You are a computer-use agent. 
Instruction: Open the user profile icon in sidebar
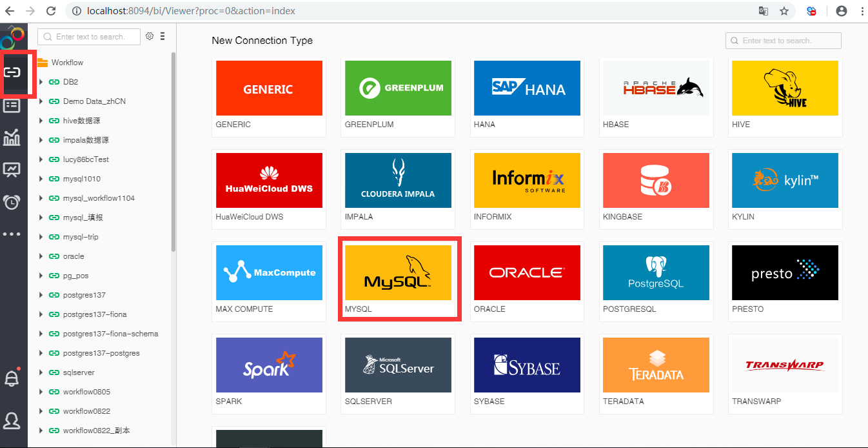click(12, 420)
